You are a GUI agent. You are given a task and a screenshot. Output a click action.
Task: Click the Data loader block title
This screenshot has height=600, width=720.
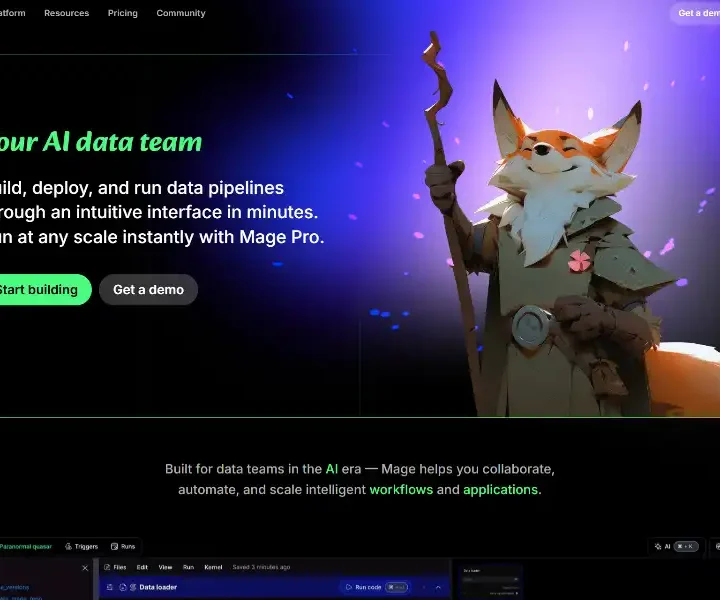click(x=158, y=587)
